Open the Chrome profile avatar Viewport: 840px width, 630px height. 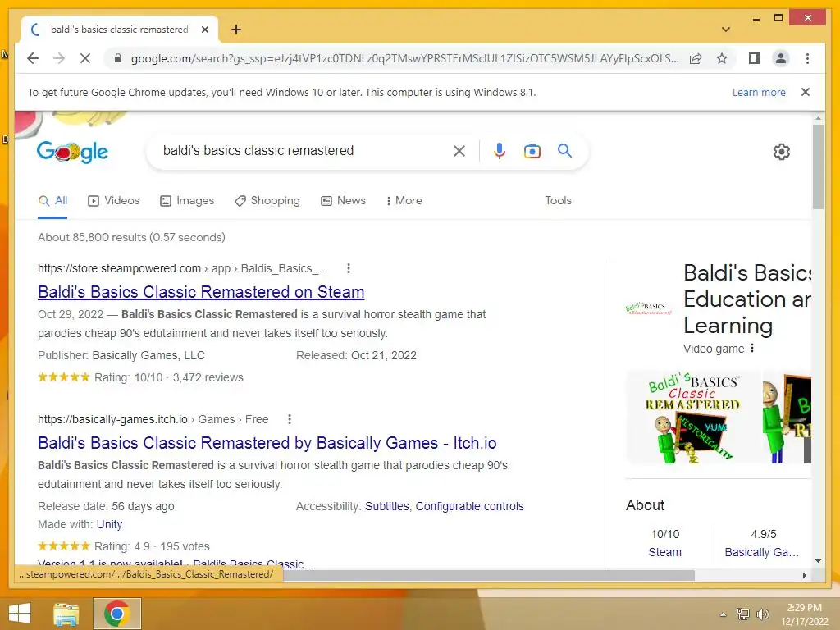tap(781, 58)
